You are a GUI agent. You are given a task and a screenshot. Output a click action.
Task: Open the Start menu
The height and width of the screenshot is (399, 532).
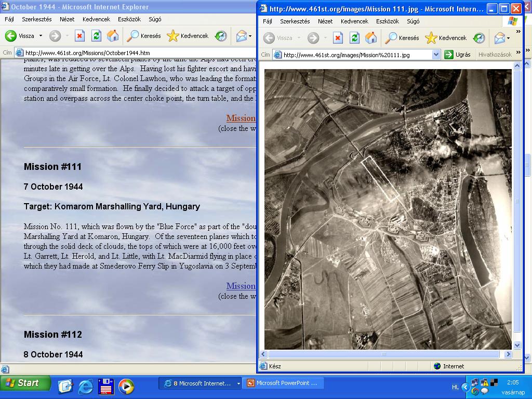[25, 383]
